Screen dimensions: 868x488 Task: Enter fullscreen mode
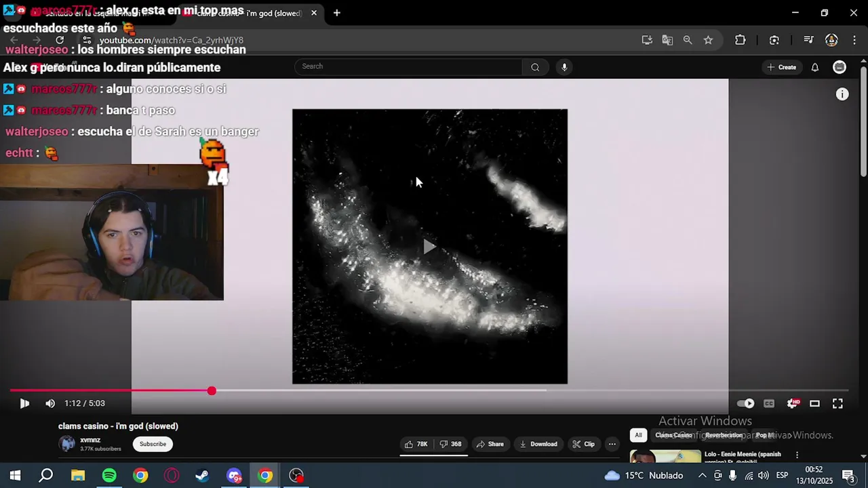(x=837, y=403)
